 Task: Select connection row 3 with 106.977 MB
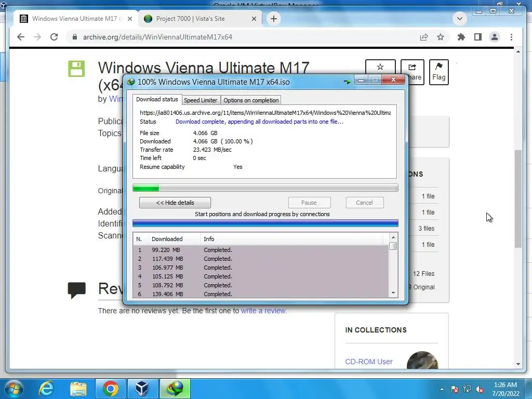[x=261, y=268]
